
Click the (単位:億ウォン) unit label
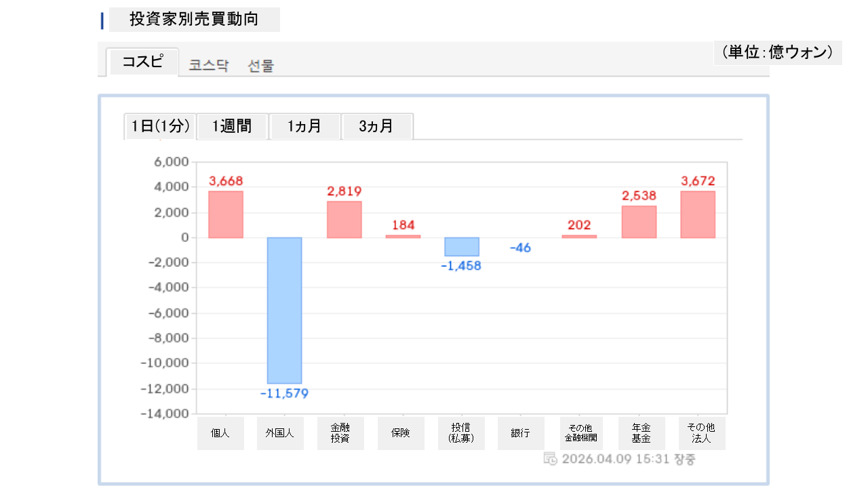[x=777, y=52]
